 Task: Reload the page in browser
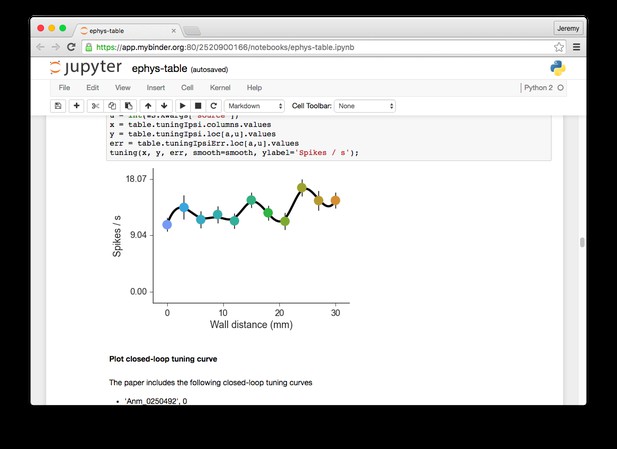tap(71, 47)
